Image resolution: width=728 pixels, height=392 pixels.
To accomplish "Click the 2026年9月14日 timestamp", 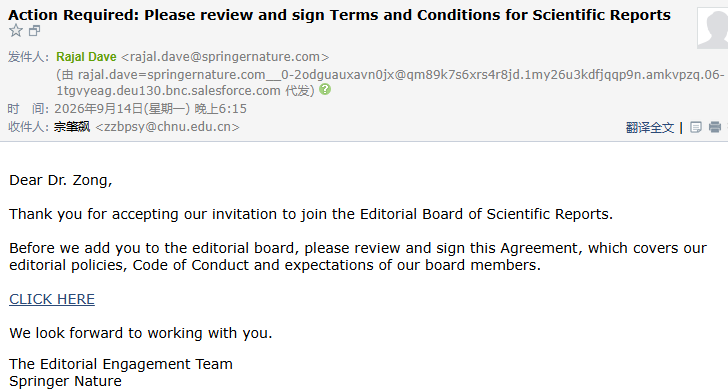I will (x=150, y=109).
